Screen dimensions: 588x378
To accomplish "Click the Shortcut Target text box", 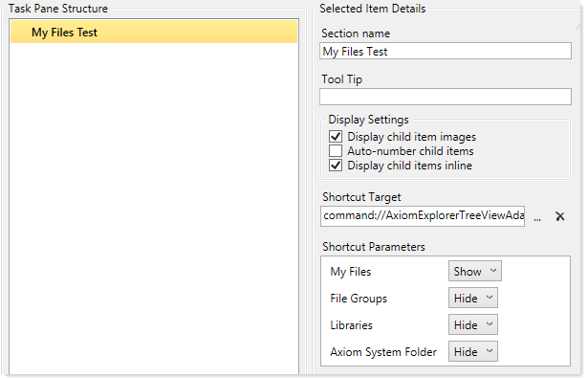I will (x=423, y=216).
